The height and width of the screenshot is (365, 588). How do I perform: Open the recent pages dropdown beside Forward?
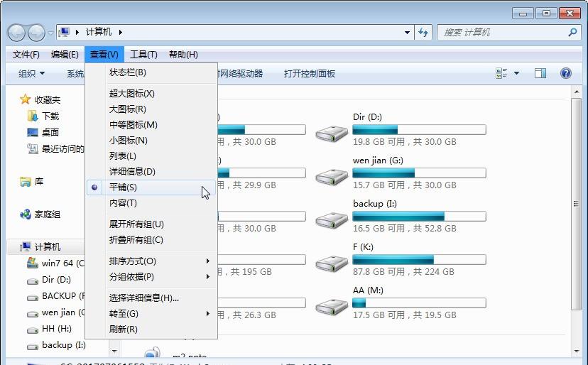pos(50,33)
